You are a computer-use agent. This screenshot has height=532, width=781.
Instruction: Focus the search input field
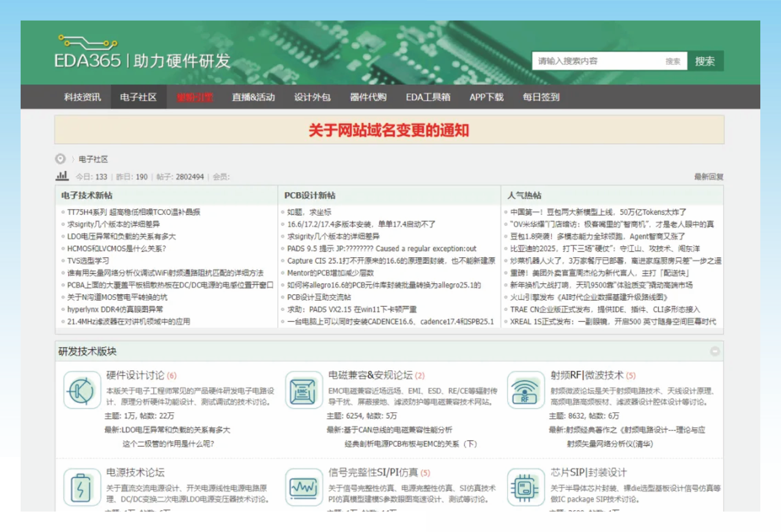click(600, 61)
